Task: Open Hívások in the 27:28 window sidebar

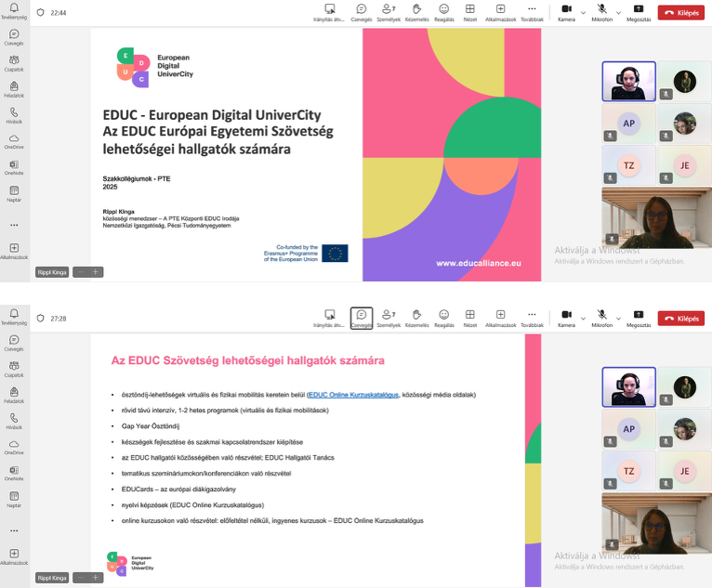Action: 14,422
